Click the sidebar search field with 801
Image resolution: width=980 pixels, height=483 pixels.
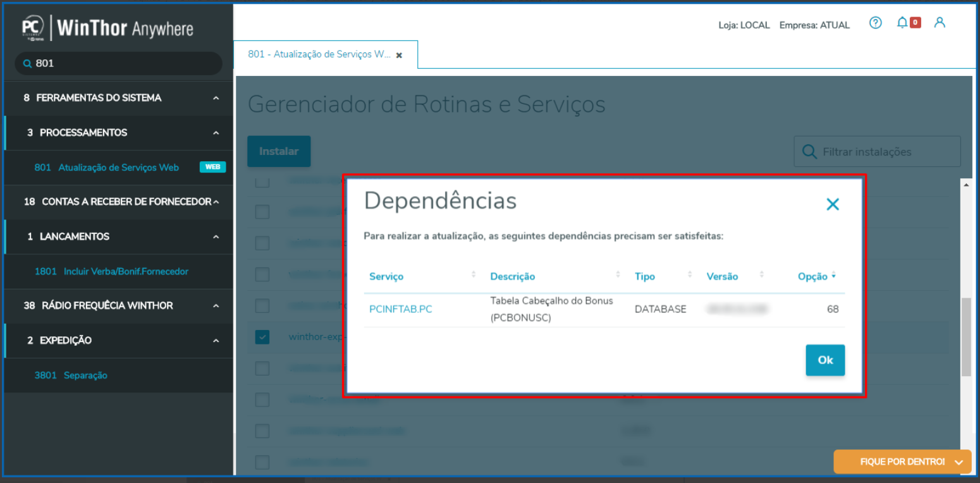119,63
